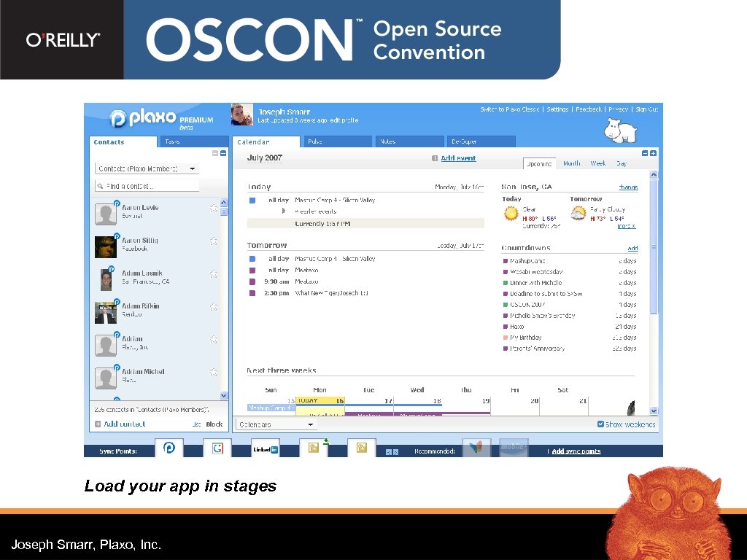Click calendar scrollbar up arrow
Image resolution: width=747 pixels, height=560 pixels.
pyautogui.click(x=654, y=175)
